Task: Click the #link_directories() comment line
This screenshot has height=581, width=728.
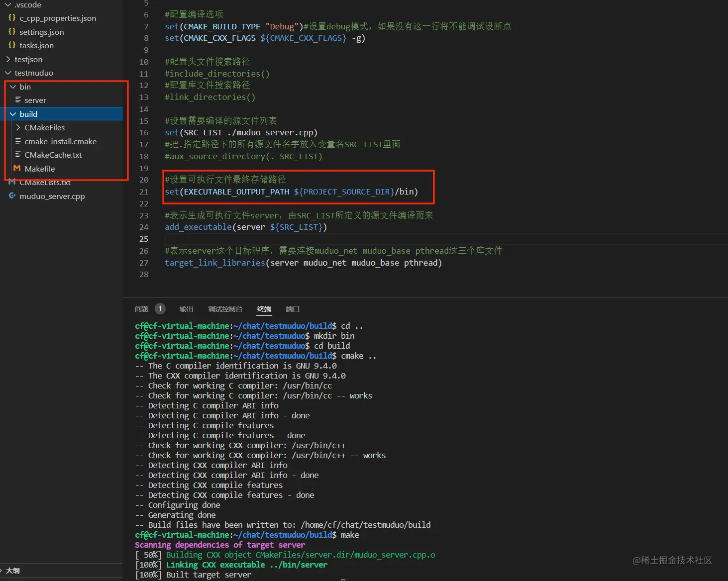Action: (210, 97)
